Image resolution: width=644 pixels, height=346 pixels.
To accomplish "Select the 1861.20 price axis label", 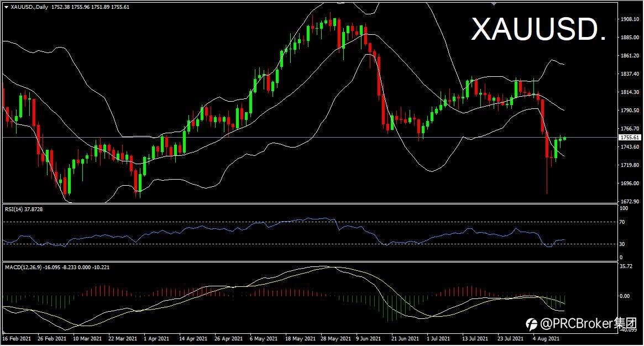I will 630,55.
